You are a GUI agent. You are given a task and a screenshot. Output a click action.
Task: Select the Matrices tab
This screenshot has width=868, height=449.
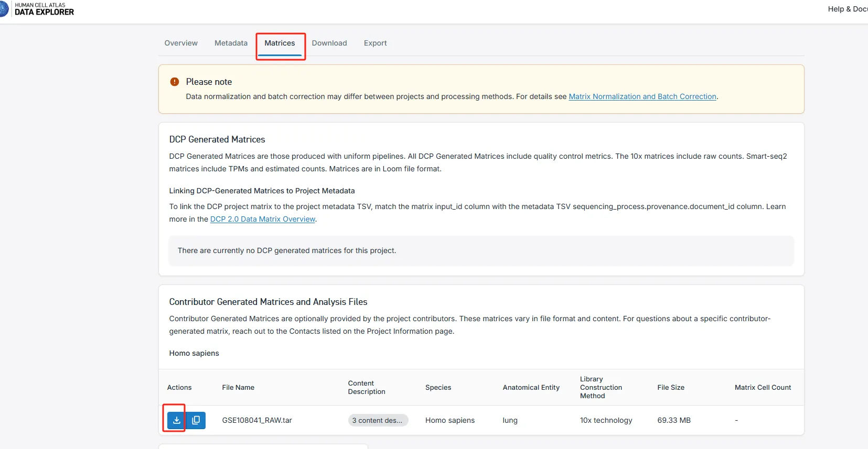click(x=280, y=43)
